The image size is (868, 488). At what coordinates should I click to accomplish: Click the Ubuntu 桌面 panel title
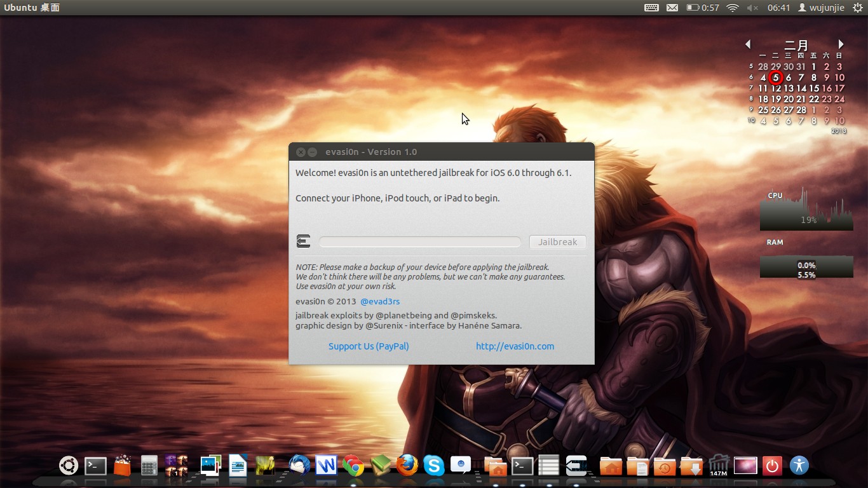[32, 8]
